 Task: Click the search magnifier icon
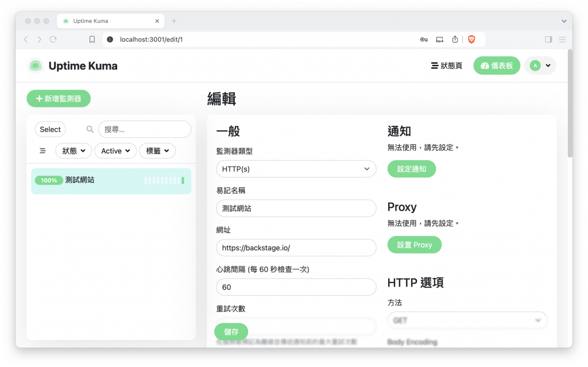[x=90, y=129]
